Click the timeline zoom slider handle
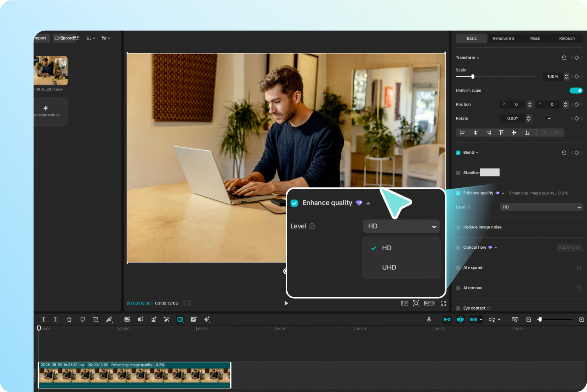 540,319
